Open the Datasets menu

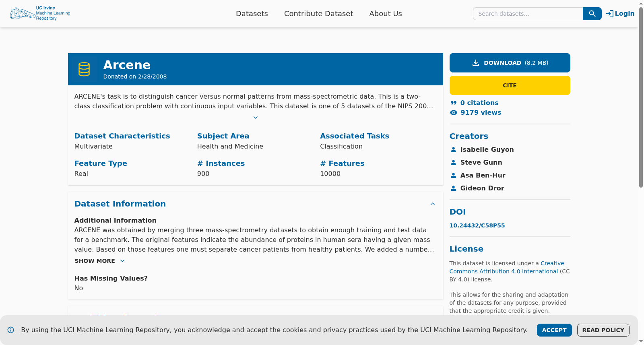point(252,14)
